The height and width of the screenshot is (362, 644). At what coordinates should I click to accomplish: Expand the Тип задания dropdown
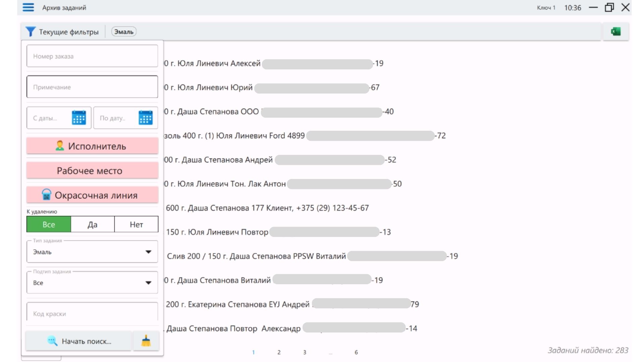pos(148,252)
